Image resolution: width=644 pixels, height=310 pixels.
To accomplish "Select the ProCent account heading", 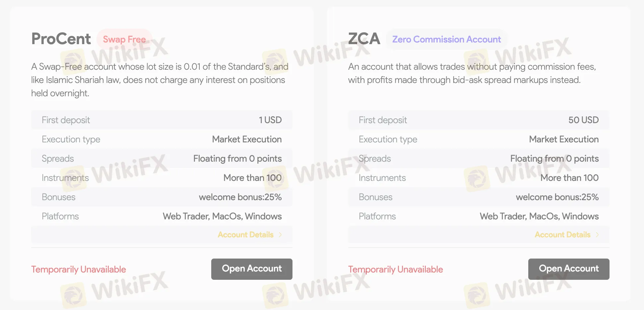I will click(61, 39).
